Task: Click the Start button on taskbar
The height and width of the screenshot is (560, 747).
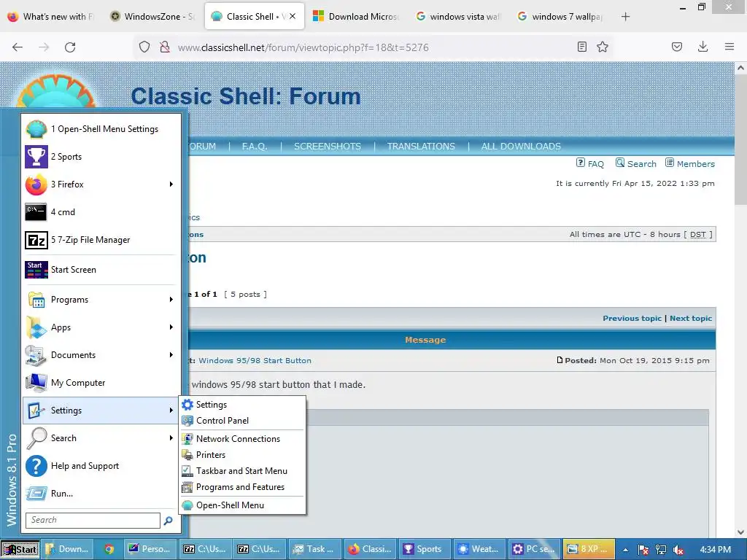Action: [x=20, y=549]
